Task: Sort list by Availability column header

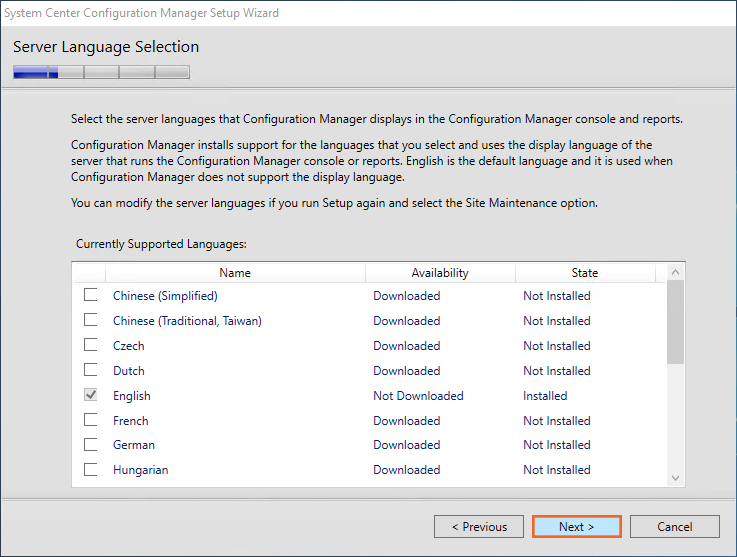Action: (x=440, y=273)
